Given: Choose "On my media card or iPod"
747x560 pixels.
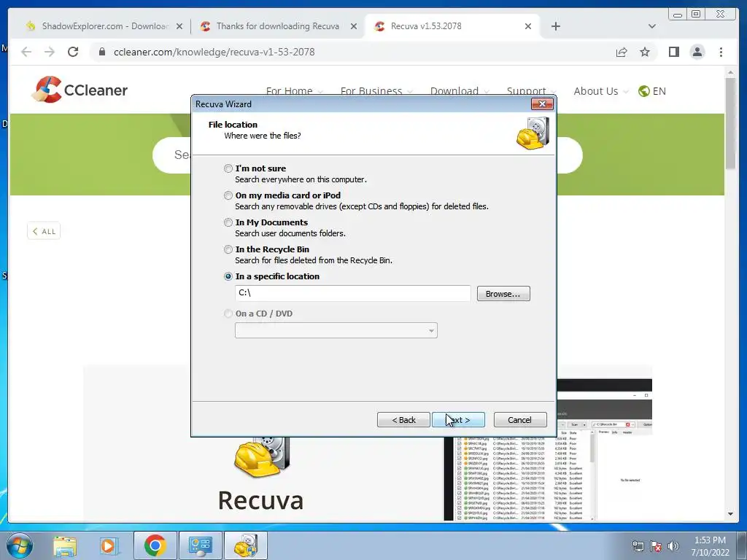Looking at the screenshot, I should click(228, 195).
